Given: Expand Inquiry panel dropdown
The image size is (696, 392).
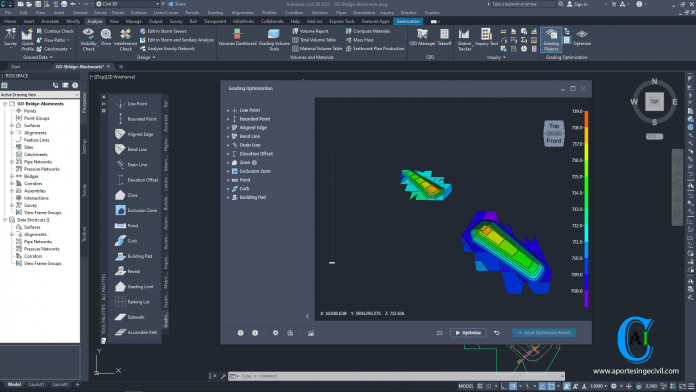Looking at the screenshot, I should pos(496,57).
